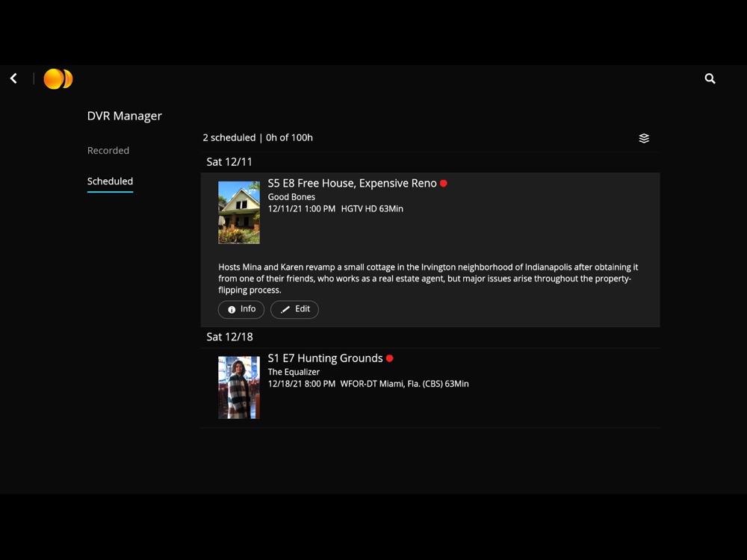The width and height of the screenshot is (747, 560).
Task: Open search with the magnifier icon
Action: [710, 78]
